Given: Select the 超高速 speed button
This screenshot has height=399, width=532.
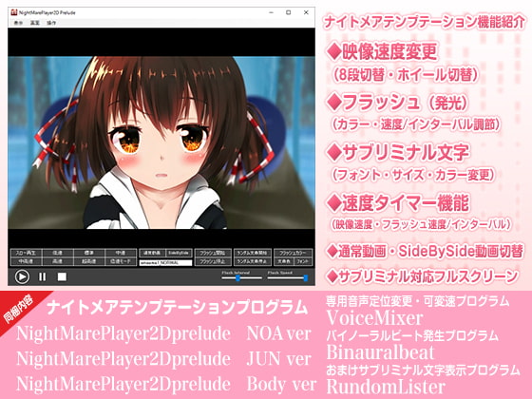Looking at the screenshot, I should click(89, 261).
